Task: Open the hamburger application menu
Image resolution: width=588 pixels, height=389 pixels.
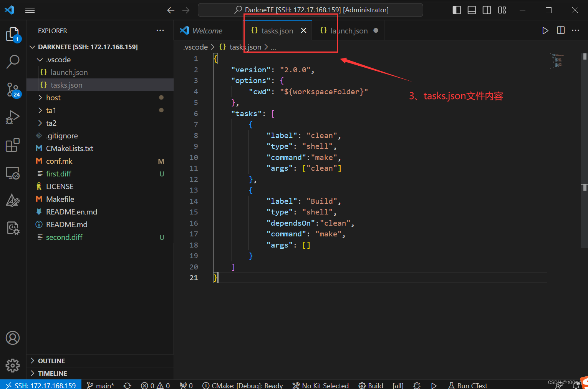Action: [30, 10]
